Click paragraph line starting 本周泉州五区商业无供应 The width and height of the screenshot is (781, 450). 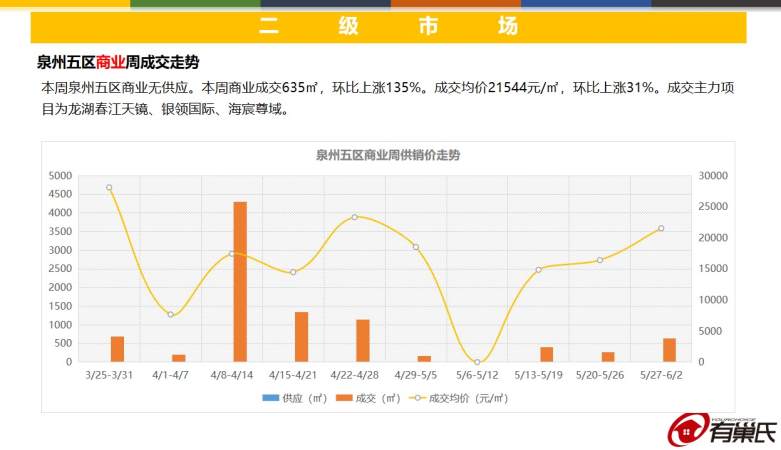(388, 88)
